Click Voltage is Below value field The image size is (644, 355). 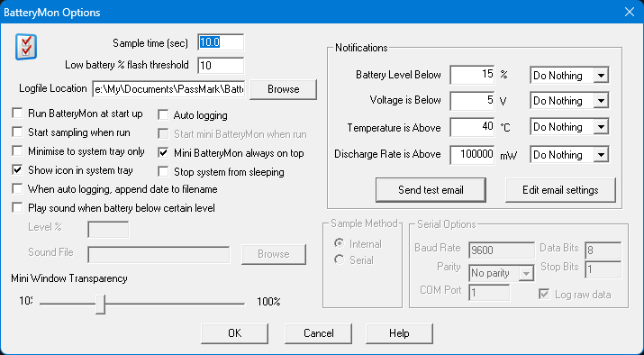point(472,101)
